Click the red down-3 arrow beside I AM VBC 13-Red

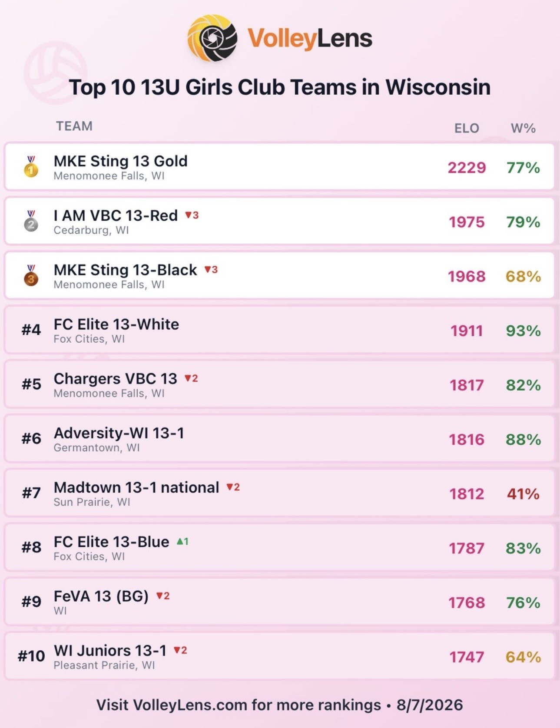[192, 215]
